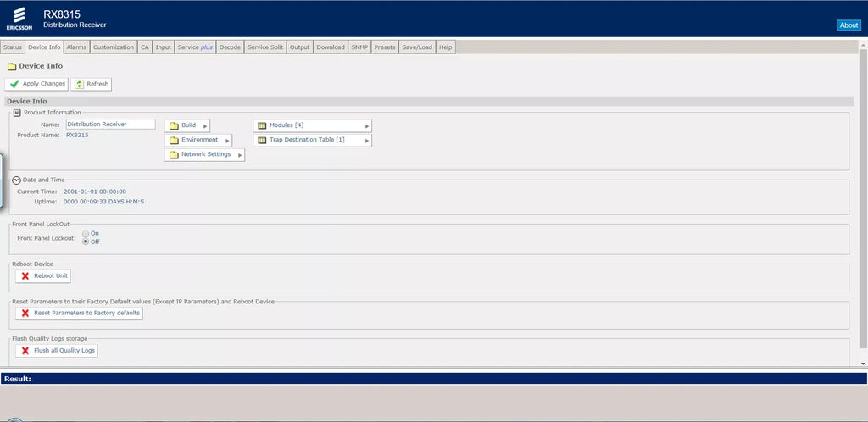Open the Environment menu item
Screen dimensions: 868x422
pos(198,140)
